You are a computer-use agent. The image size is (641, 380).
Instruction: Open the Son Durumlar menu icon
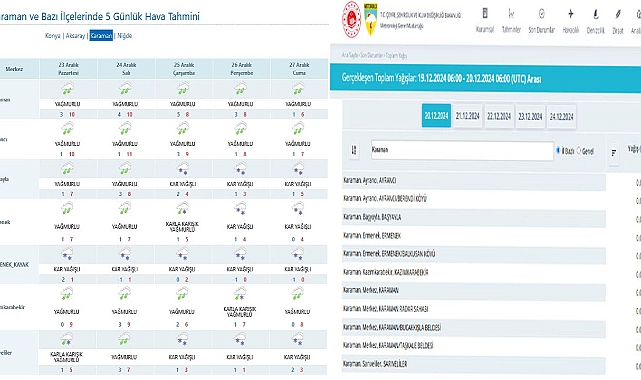[541, 13]
